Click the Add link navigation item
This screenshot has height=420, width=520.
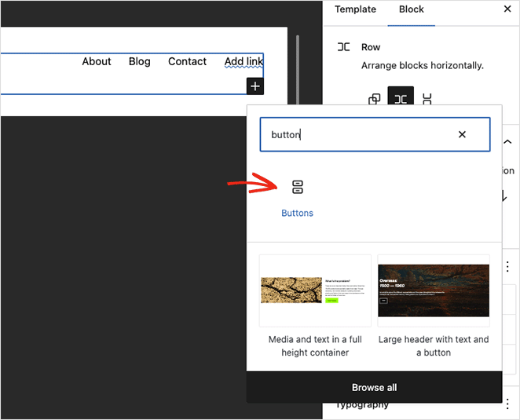[244, 61]
